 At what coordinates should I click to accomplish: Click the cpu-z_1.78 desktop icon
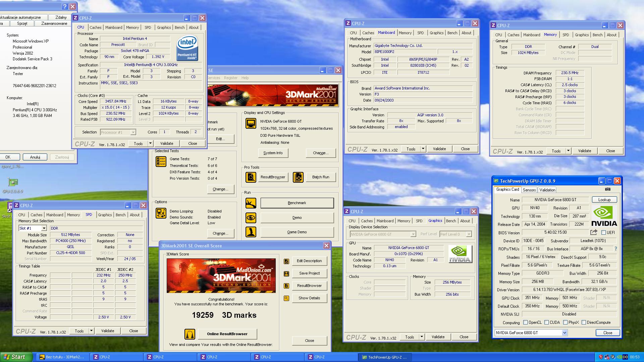[12, 166]
